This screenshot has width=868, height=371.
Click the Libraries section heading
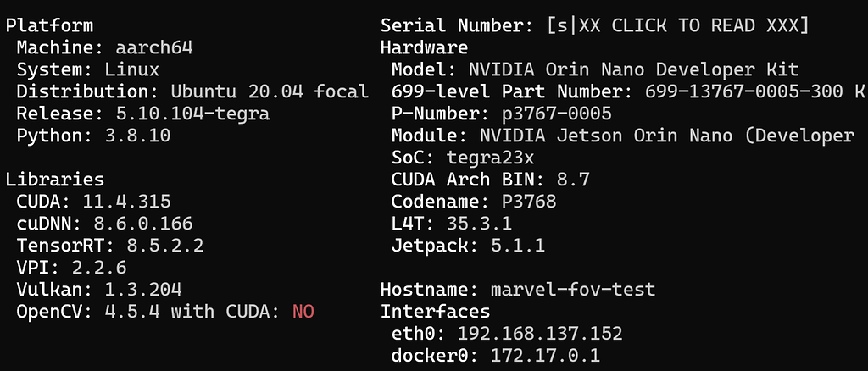pos(55,179)
